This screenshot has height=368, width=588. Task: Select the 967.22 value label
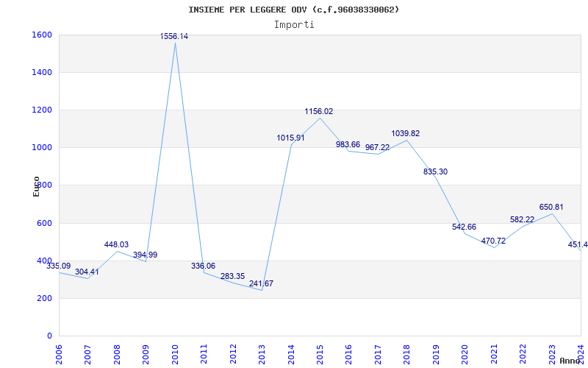(x=377, y=147)
